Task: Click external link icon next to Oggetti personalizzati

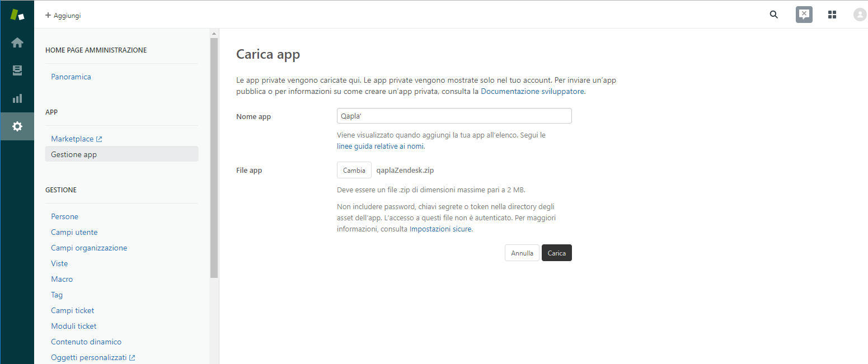Action: pyautogui.click(x=132, y=358)
